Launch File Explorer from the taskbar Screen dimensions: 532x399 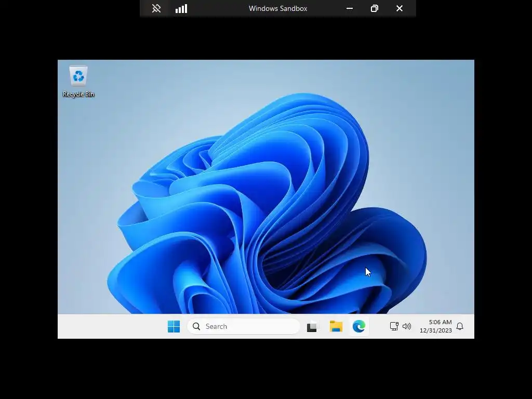click(x=336, y=326)
